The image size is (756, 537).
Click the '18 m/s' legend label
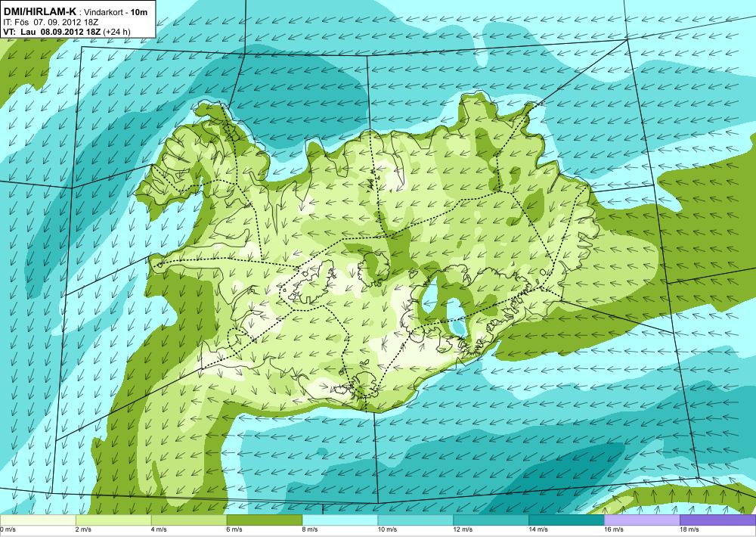pyautogui.click(x=690, y=529)
